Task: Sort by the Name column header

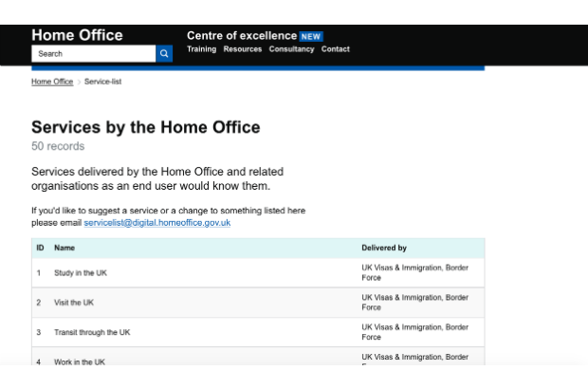Action: tap(64, 248)
